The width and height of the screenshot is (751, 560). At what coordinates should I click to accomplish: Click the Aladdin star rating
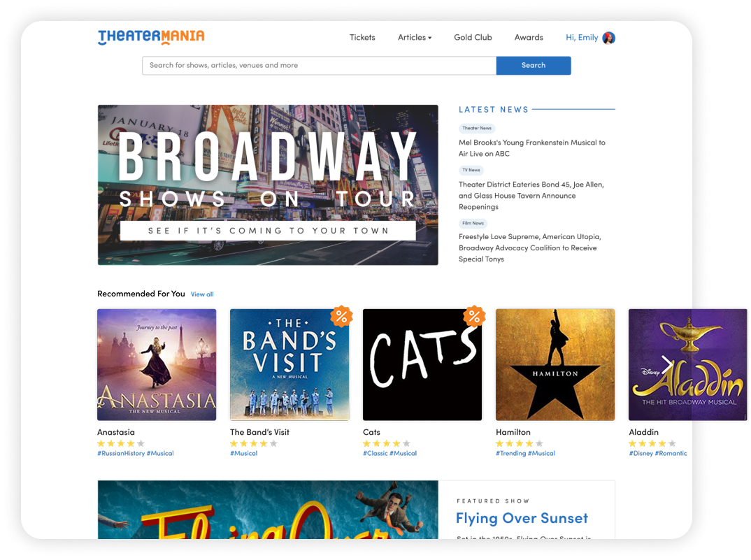click(x=652, y=443)
